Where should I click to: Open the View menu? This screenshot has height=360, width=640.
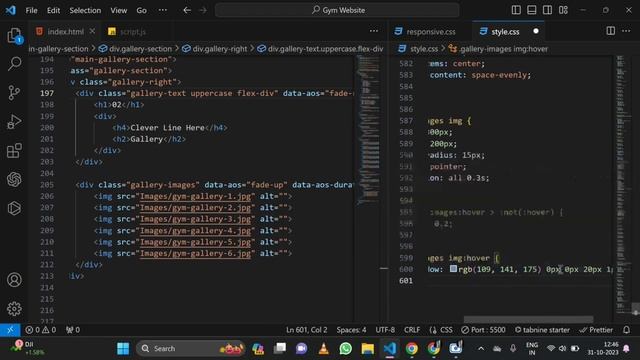click(x=119, y=10)
